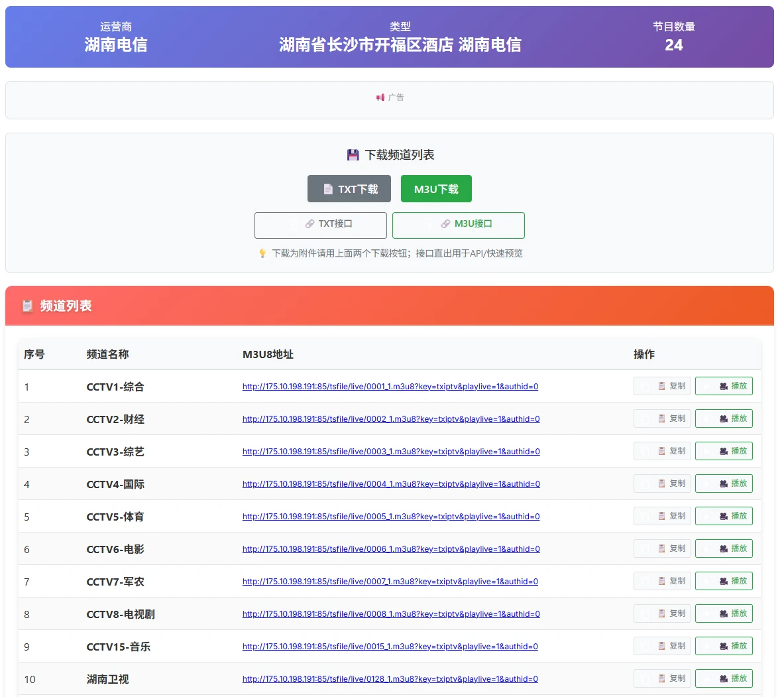Viewport: 784px width, 697px height.
Task: Open the CCTV6-电影 M3U8 stream link
Action: click(390, 548)
